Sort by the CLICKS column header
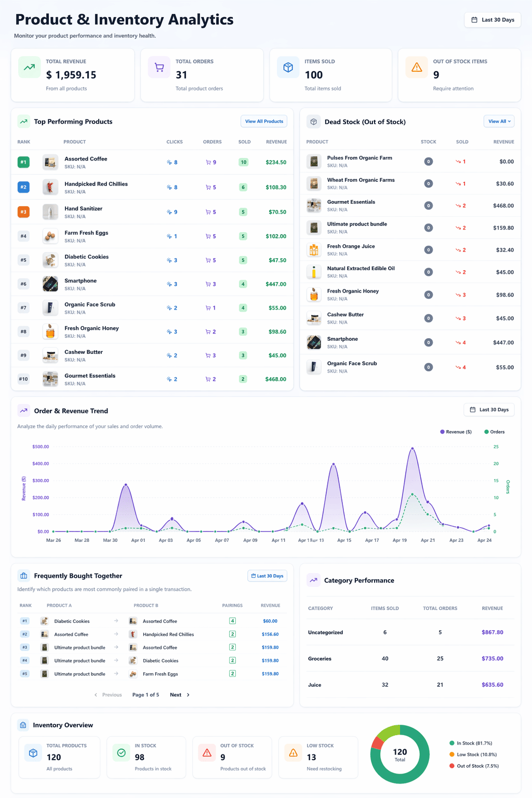This screenshot has width=532, height=798. pyautogui.click(x=175, y=142)
